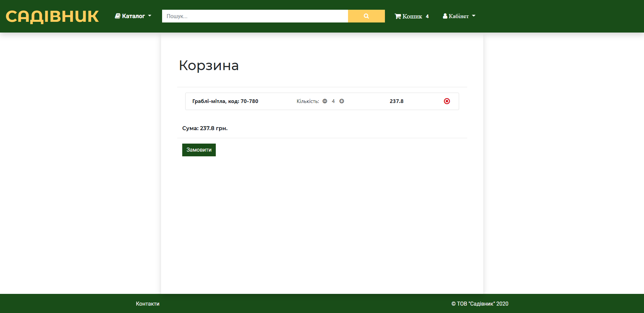Click the cart counter showing 4

point(427,16)
